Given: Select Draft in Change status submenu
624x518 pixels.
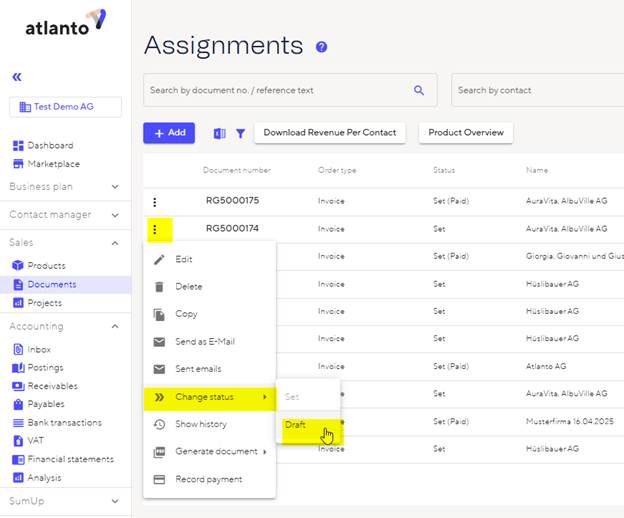Looking at the screenshot, I should 296,425.
